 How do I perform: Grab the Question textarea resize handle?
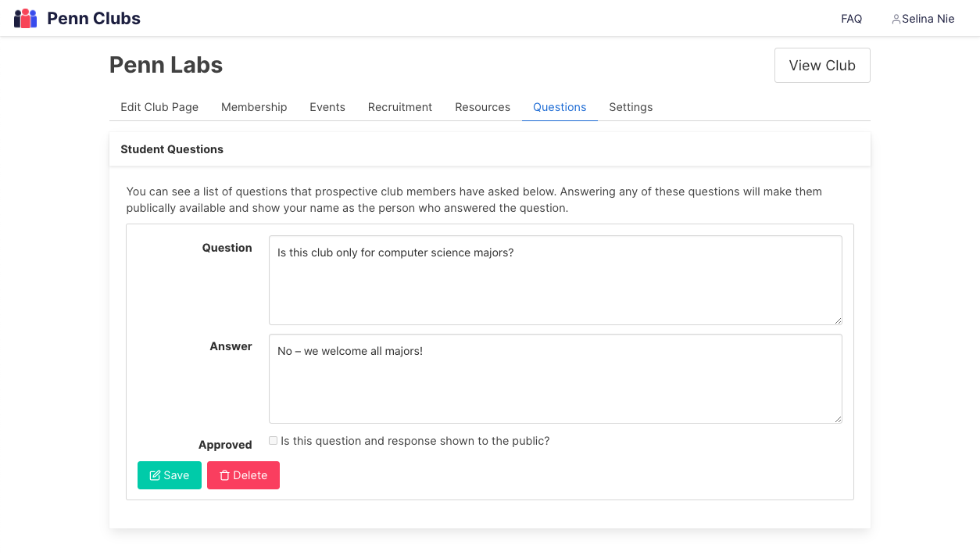[x=838, y=320]
